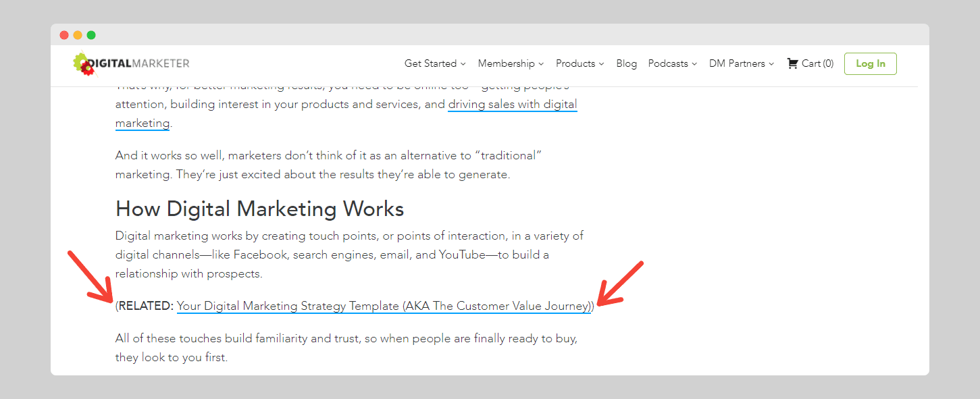Go to the Blog page

(x=626, y=63)
